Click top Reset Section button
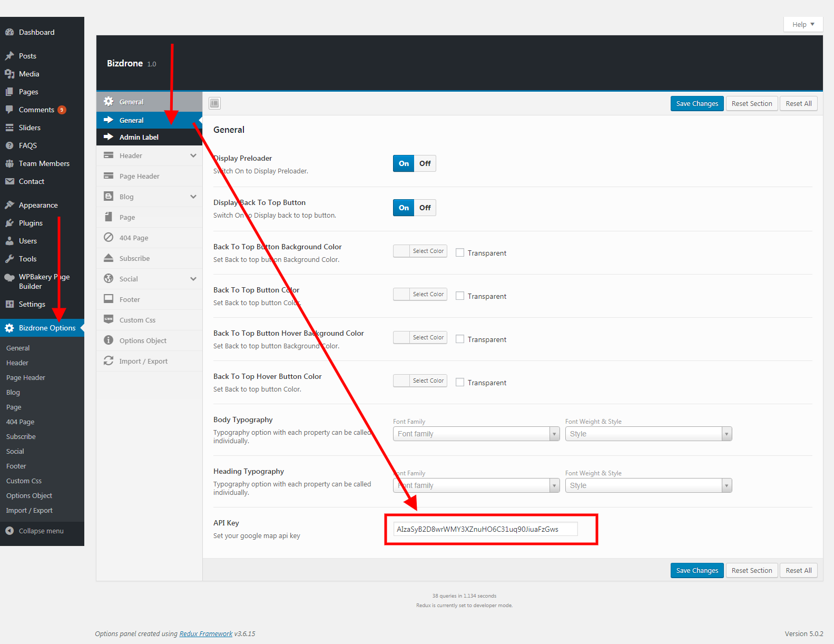The image size is (834, 644). click(752, 103)
